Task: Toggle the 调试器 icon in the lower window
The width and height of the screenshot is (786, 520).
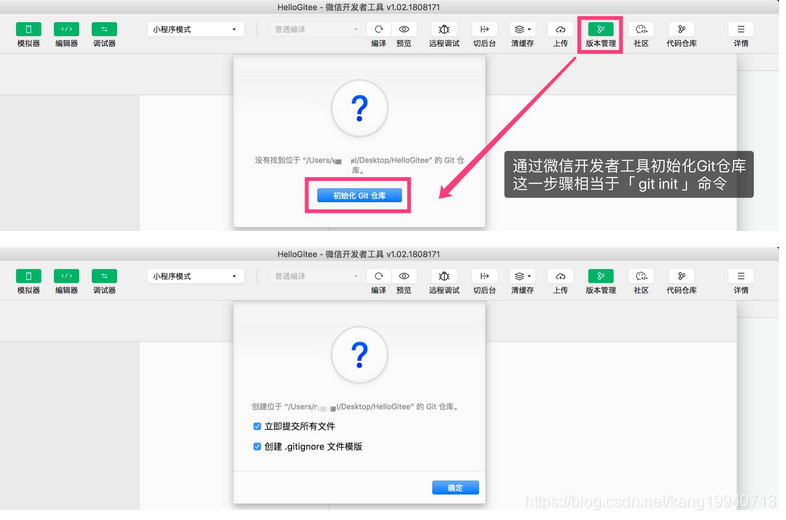Action: tap(104, 276)
